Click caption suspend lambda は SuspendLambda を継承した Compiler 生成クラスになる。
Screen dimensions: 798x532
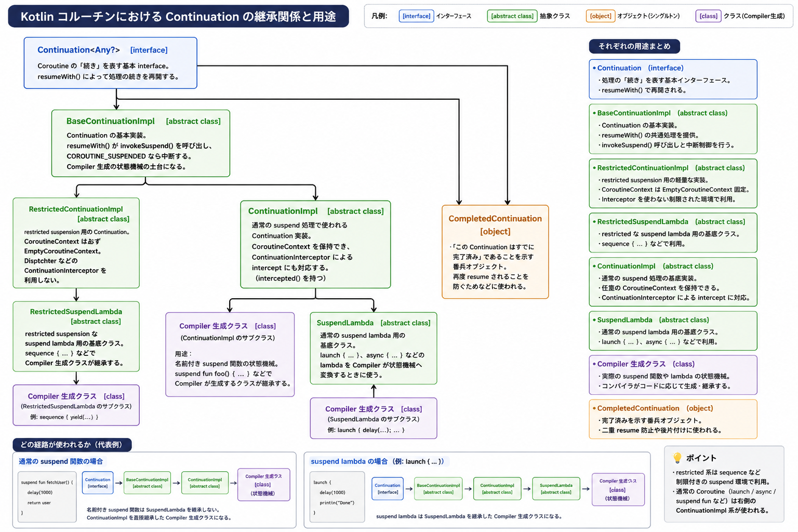pyautogui.click(x=469, y=516)
